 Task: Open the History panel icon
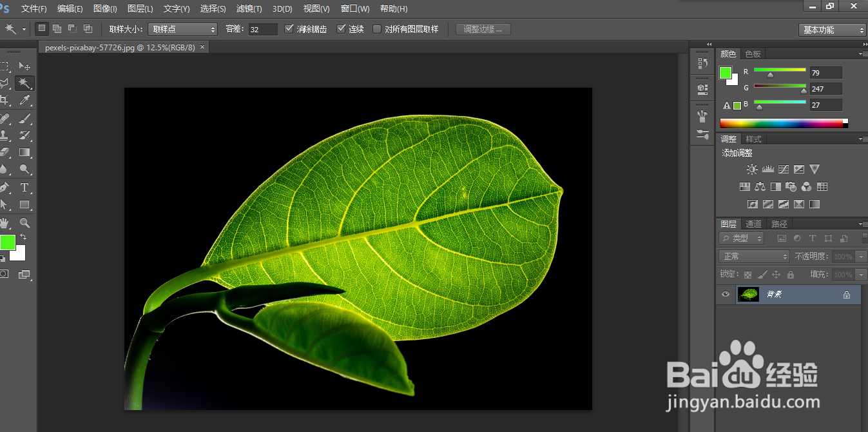[x=702, y=64]
